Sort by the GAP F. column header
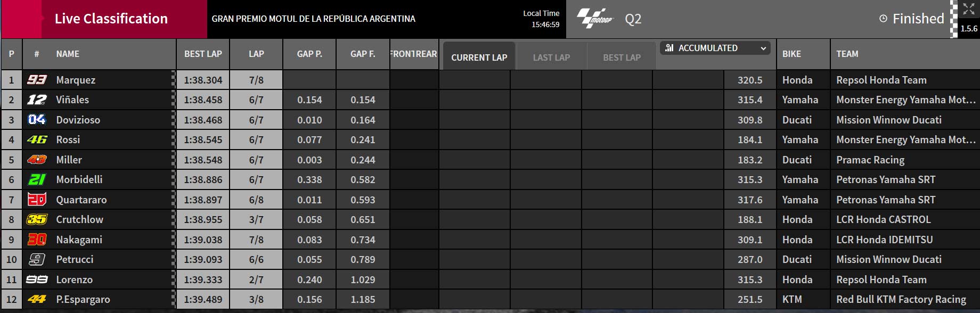This screenshot has width=980, height=313. [363, 54]
